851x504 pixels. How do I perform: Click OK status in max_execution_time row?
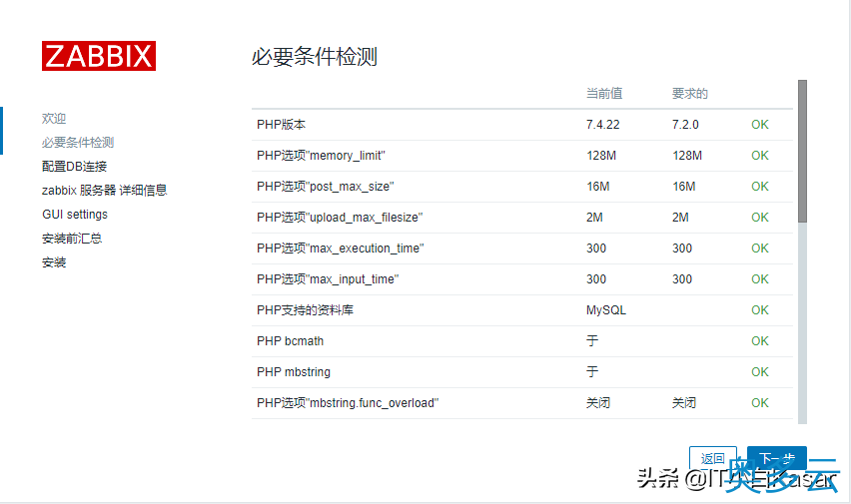[x=760, y=248]
